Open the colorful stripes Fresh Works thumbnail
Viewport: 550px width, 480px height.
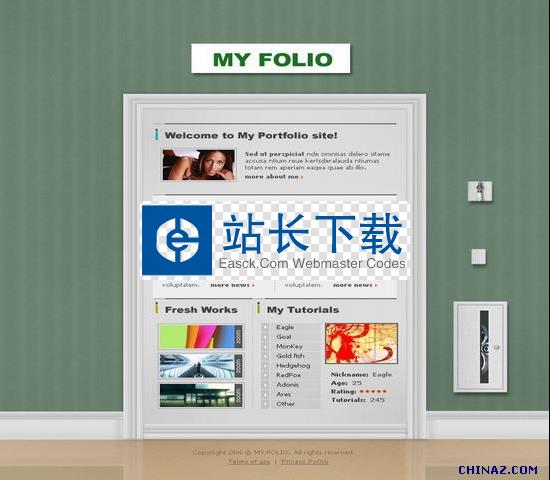[x=201, y=336]
